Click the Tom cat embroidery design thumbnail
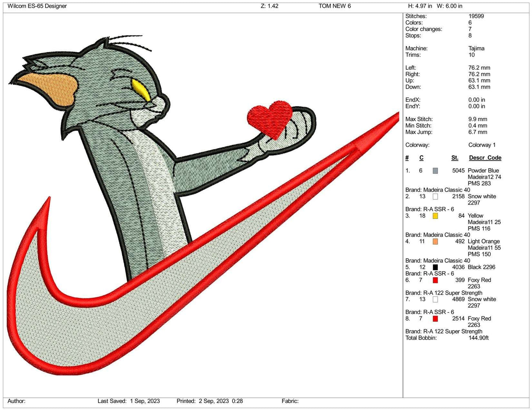Viewport: 532px width, 411px height. (184, 202)
